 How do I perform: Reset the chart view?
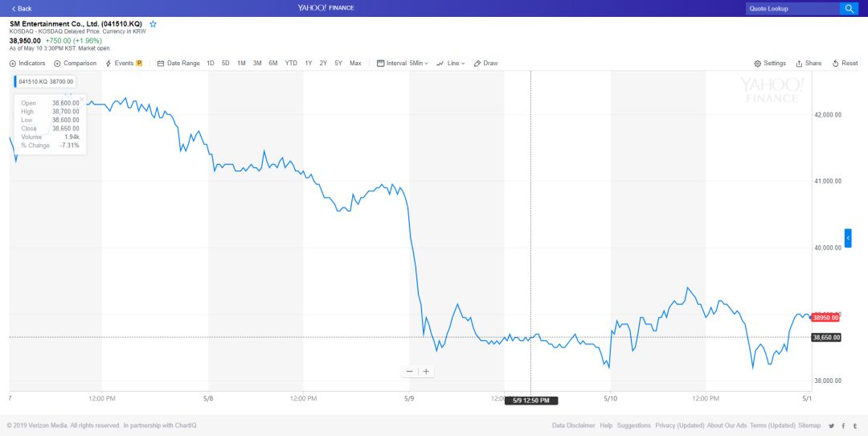point(845,64)
